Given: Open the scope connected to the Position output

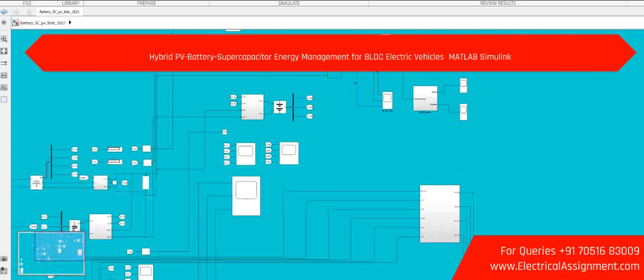Looking at the screenshot, I should (463, 112).
